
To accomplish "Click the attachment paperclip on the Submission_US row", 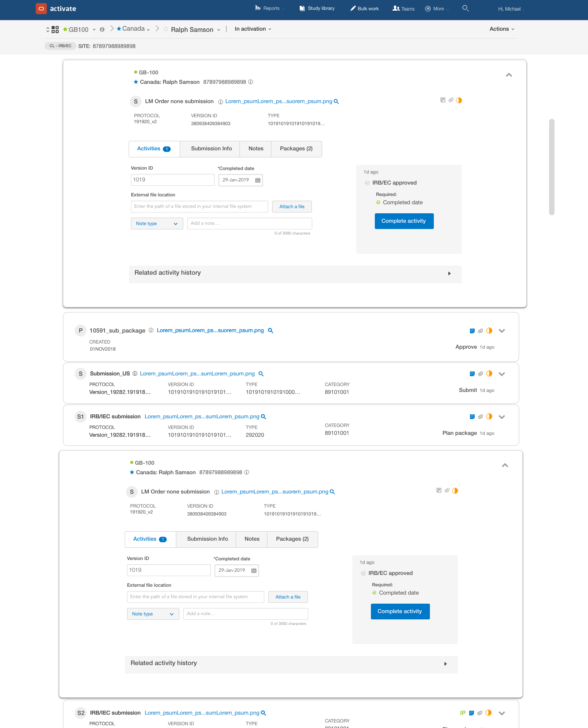I will (480, 374).
